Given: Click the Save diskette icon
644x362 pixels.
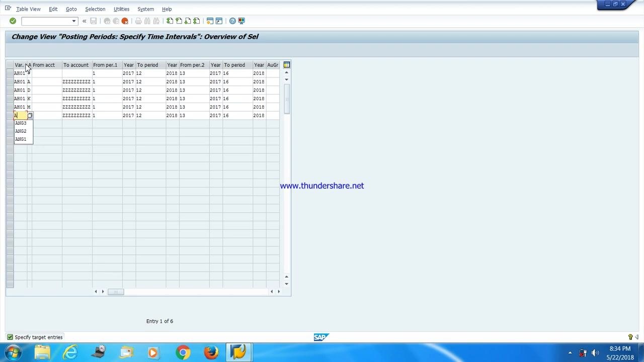Looking at the screenshot, I should tap(93, 21).
